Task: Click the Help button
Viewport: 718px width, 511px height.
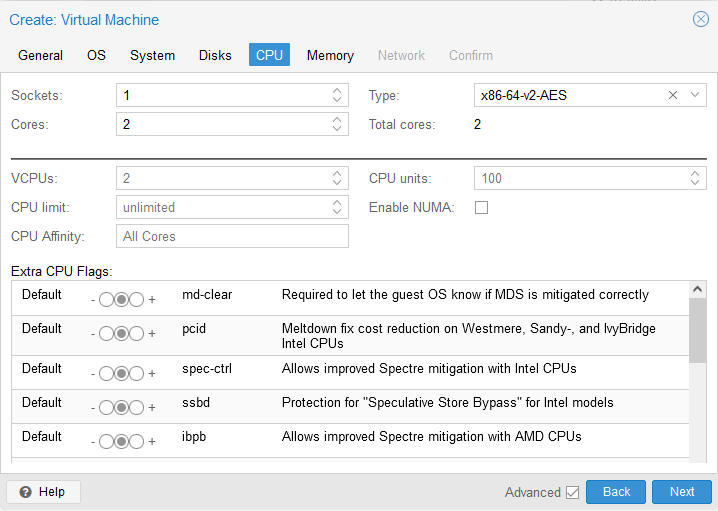Action: tap(44, 492)
